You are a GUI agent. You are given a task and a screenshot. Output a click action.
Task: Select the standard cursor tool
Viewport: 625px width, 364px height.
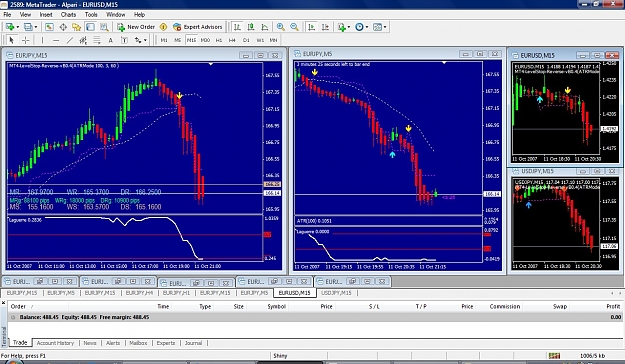[11, 40]
